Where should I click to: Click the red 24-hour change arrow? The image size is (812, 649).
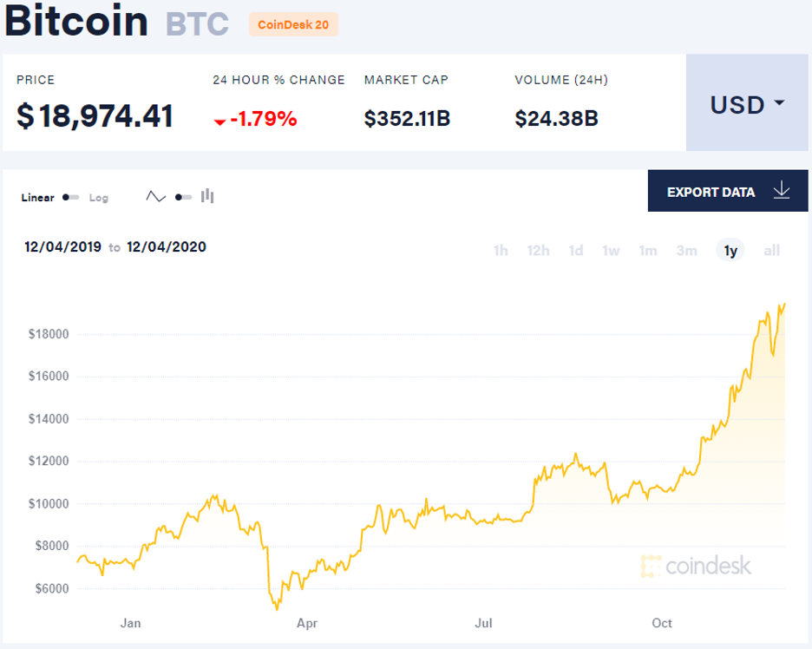(219, 121)
